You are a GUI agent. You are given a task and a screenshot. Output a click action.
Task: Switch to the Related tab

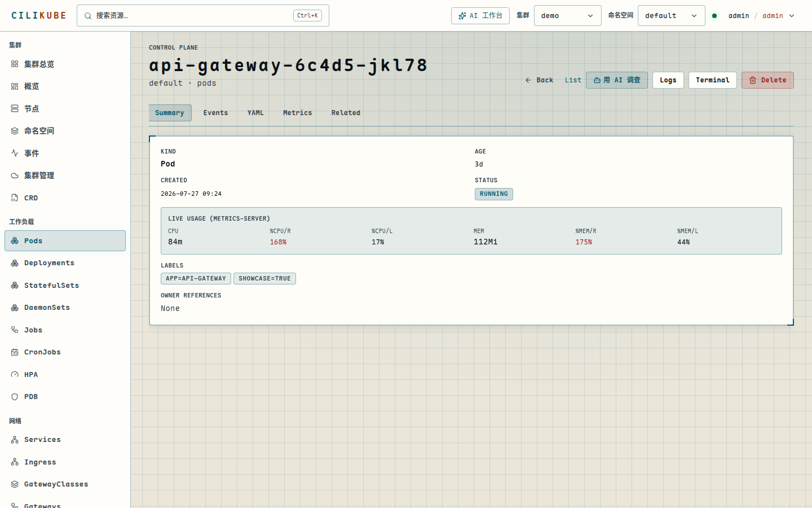(x=346, y=113)
